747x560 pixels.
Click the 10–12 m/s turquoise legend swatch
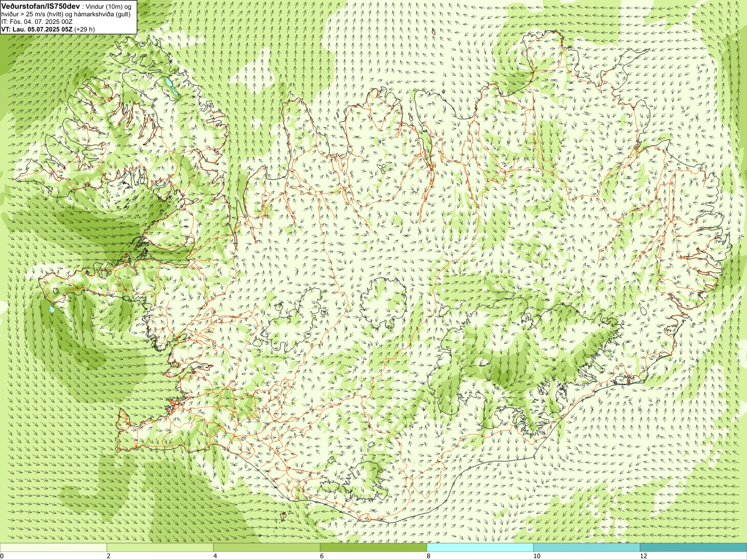click(x=587, y=548)
